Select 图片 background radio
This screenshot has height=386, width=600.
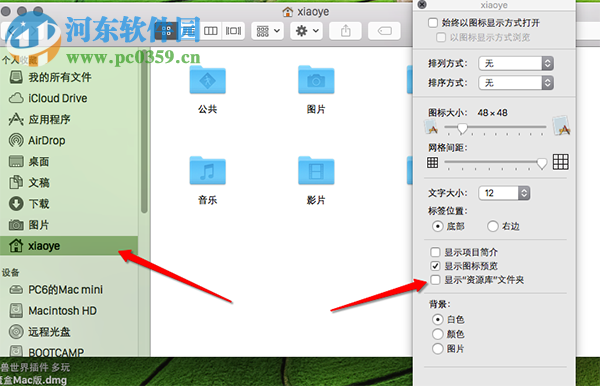pyautogui.click(x=437, y=349)
